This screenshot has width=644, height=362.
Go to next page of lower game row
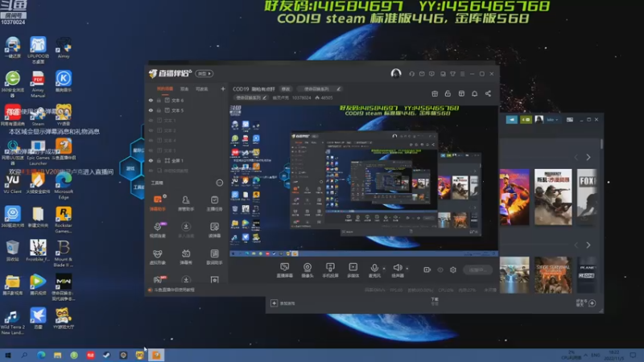pos(588,245)
